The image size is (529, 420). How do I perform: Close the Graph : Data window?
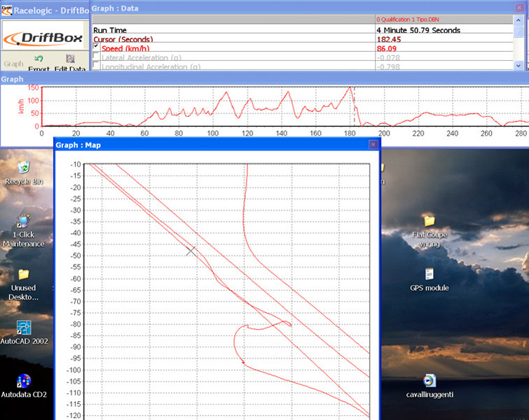[518, 8]
